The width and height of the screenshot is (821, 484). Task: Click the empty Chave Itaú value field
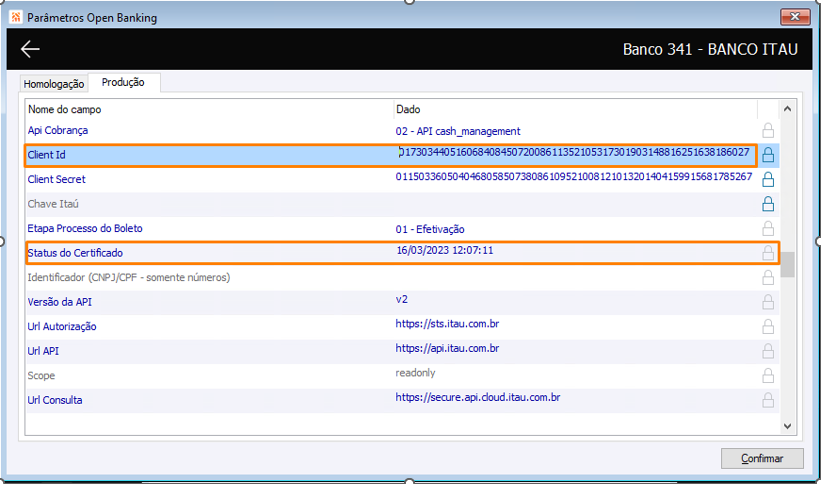(574, 204)
